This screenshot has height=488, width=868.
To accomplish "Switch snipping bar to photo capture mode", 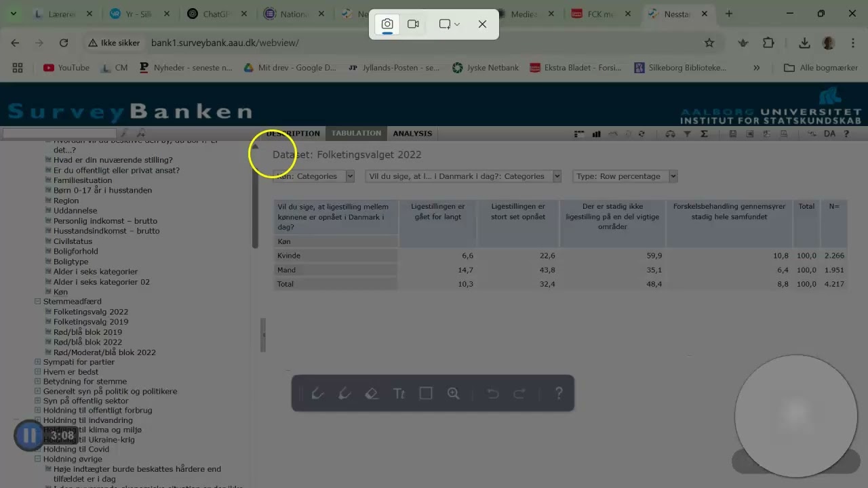I will click(x=387, y=24).
